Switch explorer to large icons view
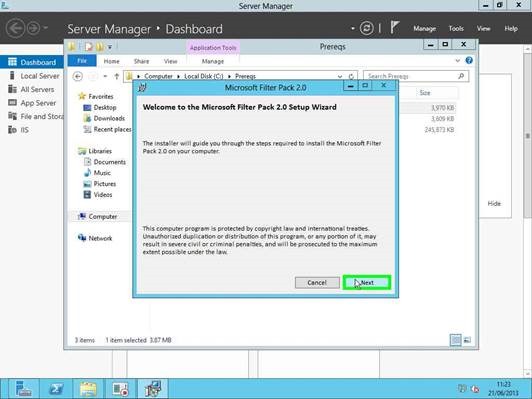Screen dimensions: 532x399 (x=467, y=340)
